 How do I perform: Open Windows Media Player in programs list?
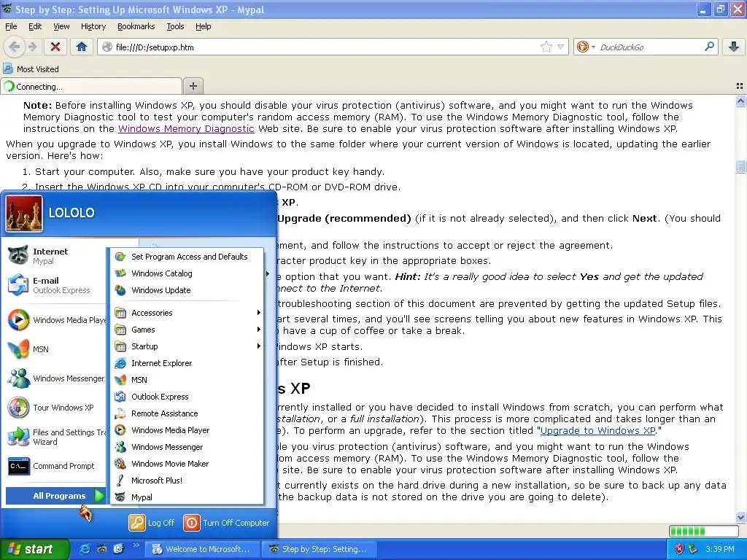click(187, 430)
